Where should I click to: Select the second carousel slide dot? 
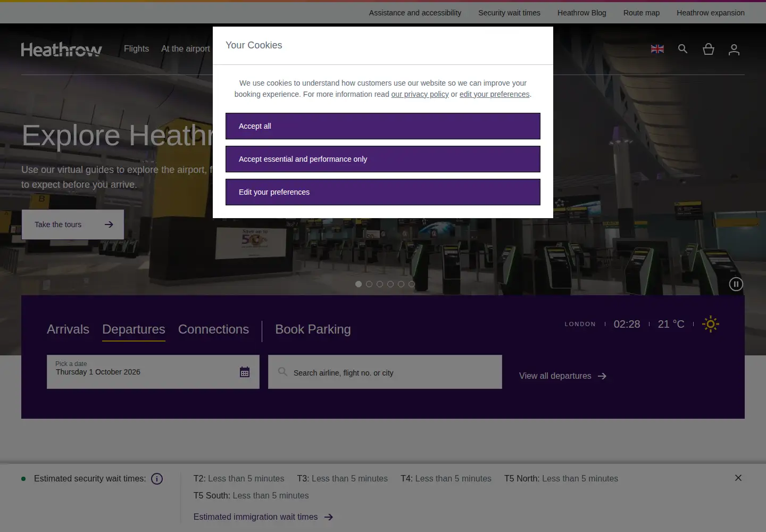pyautogui.click(x=369, y=284)
